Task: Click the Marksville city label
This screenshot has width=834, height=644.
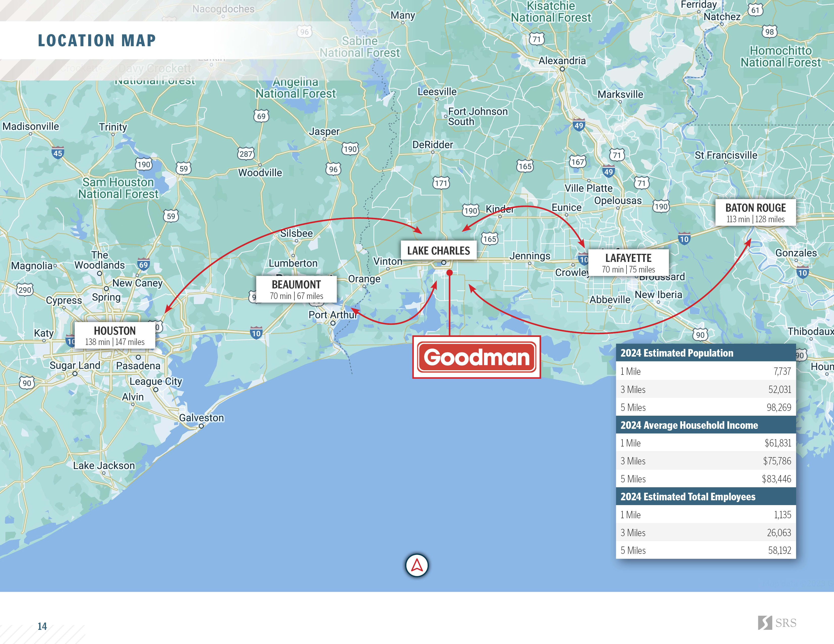Action: (x=620, y=94)
